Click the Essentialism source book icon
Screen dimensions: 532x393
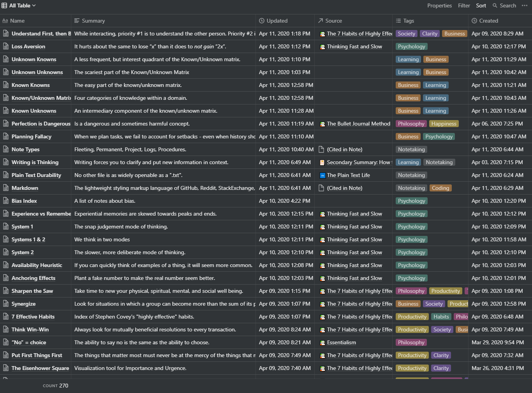[322, 343]
